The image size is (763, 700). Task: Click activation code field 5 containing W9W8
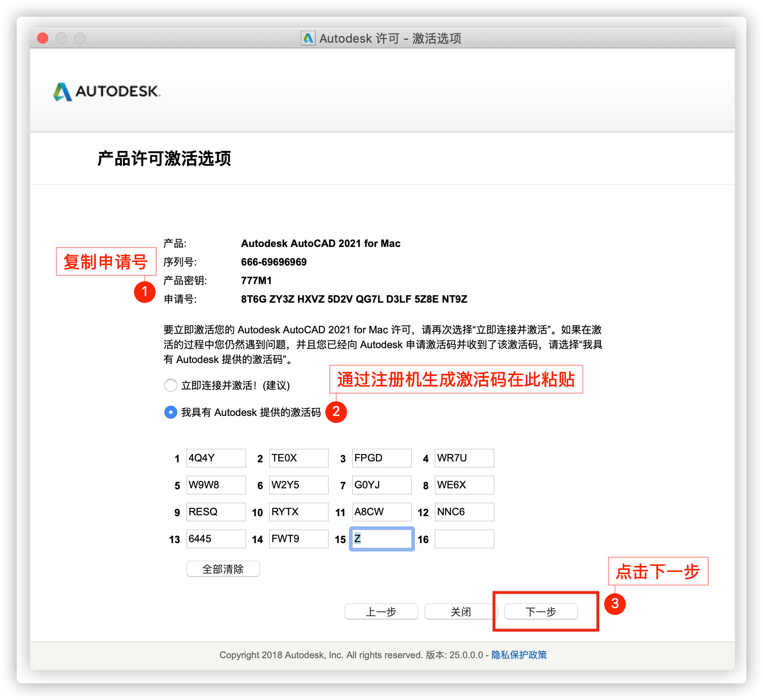[x=216, y=485]
